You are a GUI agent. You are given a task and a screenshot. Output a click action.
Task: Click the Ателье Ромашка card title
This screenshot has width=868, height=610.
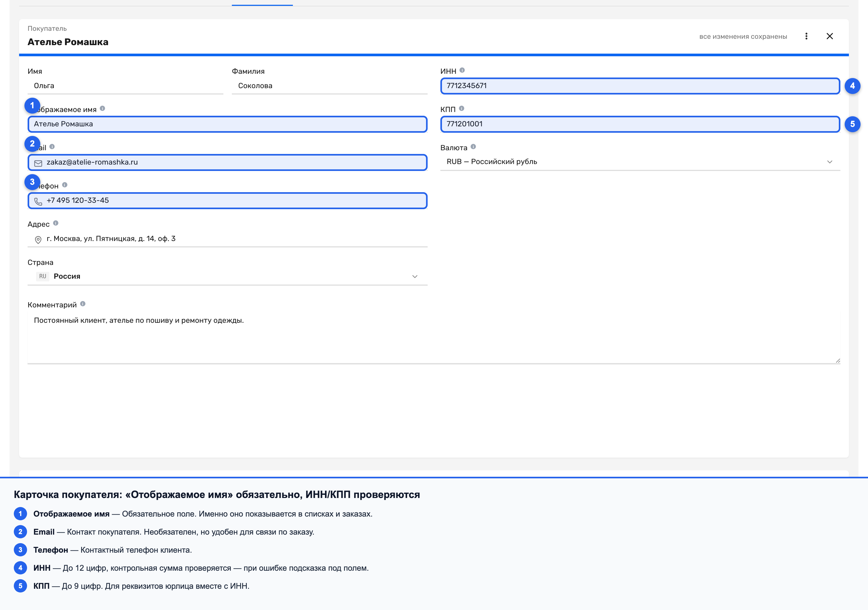[x=68, y=42]
